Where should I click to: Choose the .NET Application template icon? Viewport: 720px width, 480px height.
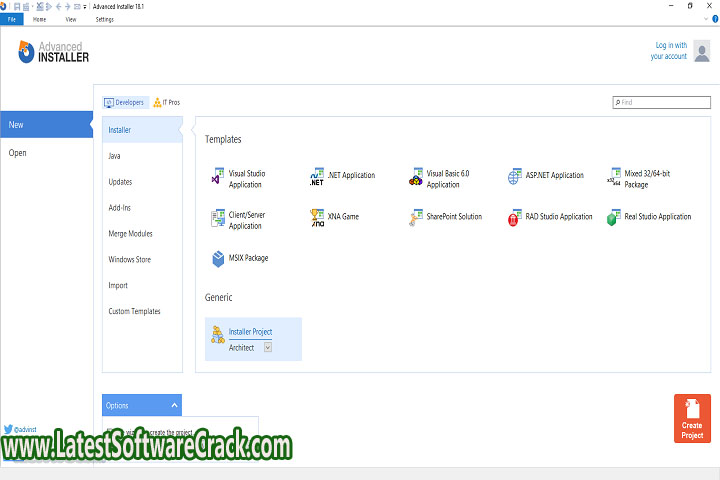(317, 176)
